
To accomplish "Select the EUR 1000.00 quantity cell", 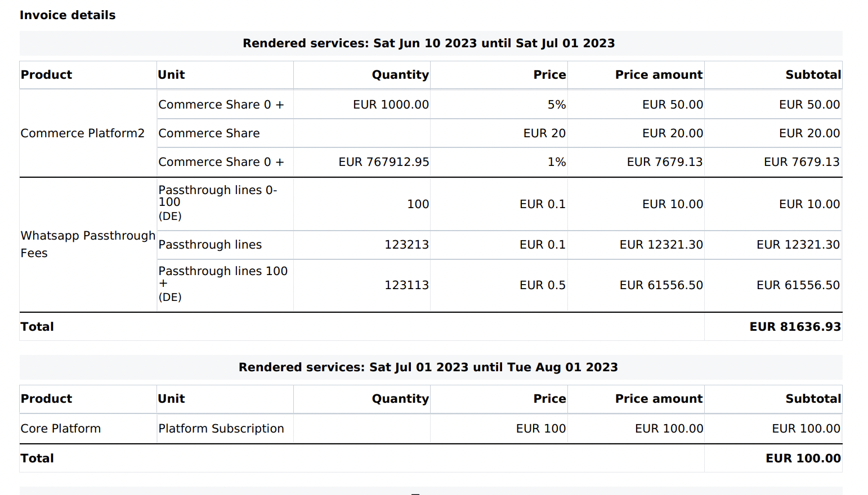I will click(391, 105).
